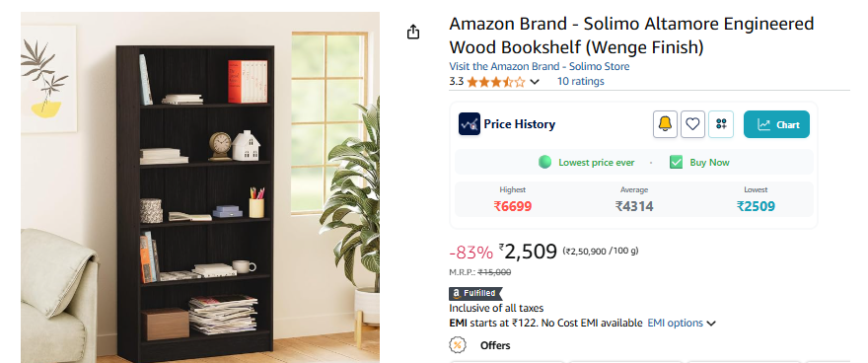This screenshot has height=363, width=868.
Task: Click the Average price ₹4314 value
Action: (x=634, y=206)
